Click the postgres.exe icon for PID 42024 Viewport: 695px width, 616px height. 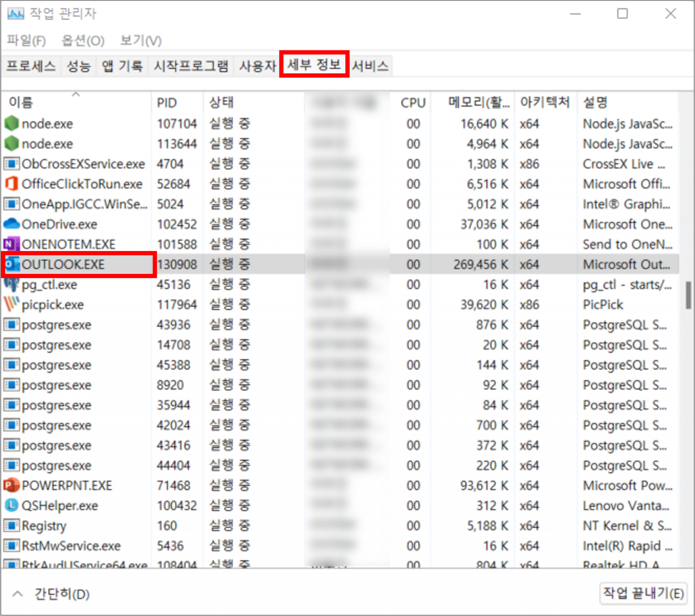pyautogui.click(x=12, y=425)
